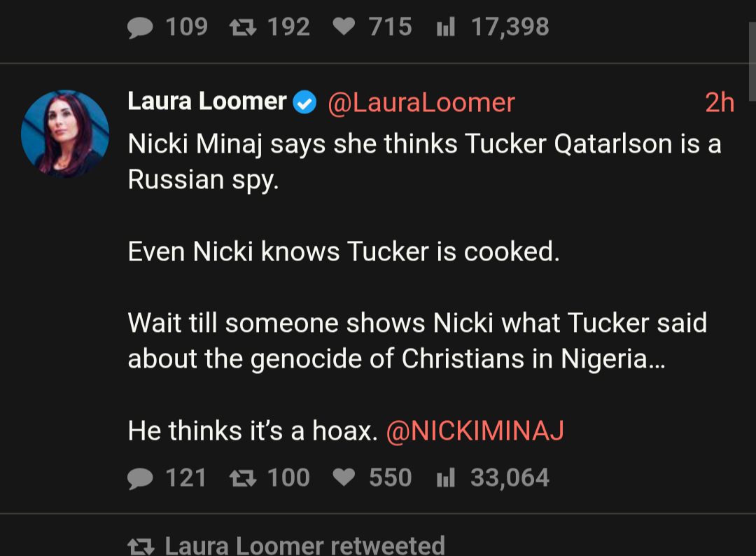Click the 2h timestamp
The width and height of the screenshot is (756, 556).
coord(719,103)
